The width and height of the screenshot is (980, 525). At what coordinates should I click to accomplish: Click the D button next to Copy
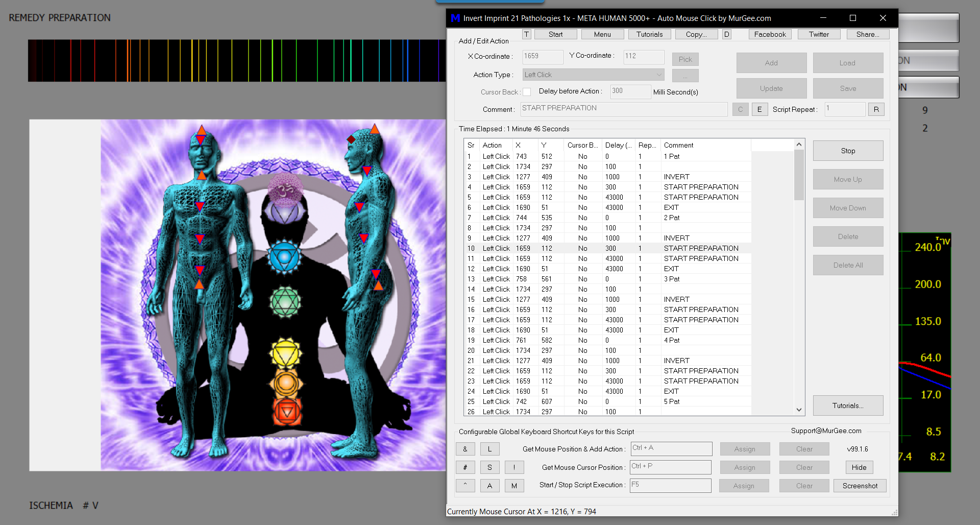(x=726, y=34)
